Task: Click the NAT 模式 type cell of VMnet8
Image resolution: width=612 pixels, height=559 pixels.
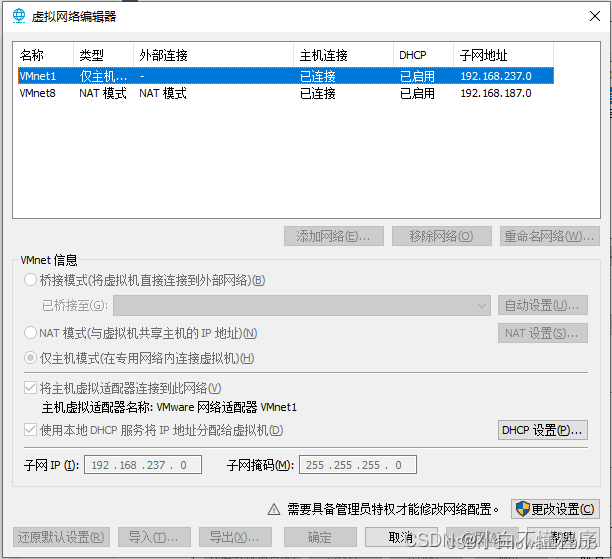Action: (103, 93)
